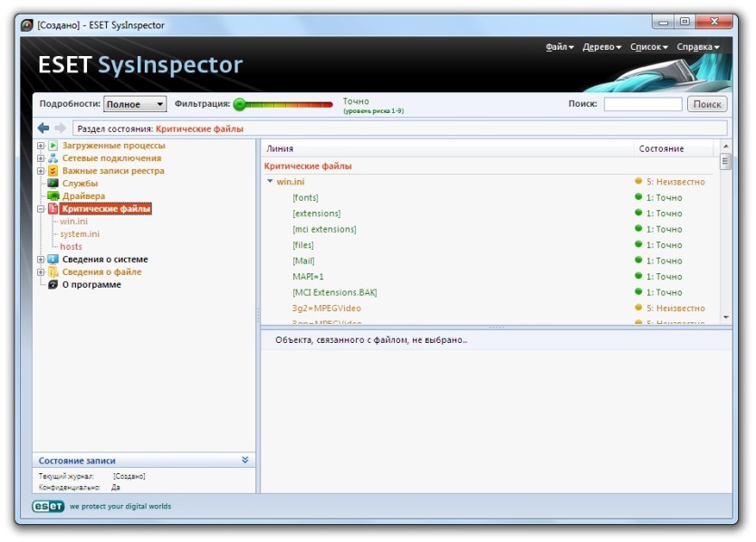Image resolution: width=756 pixels, height=542 pixels.
Task: Select the [extensions] row
Action: click(x=487, y=213)
